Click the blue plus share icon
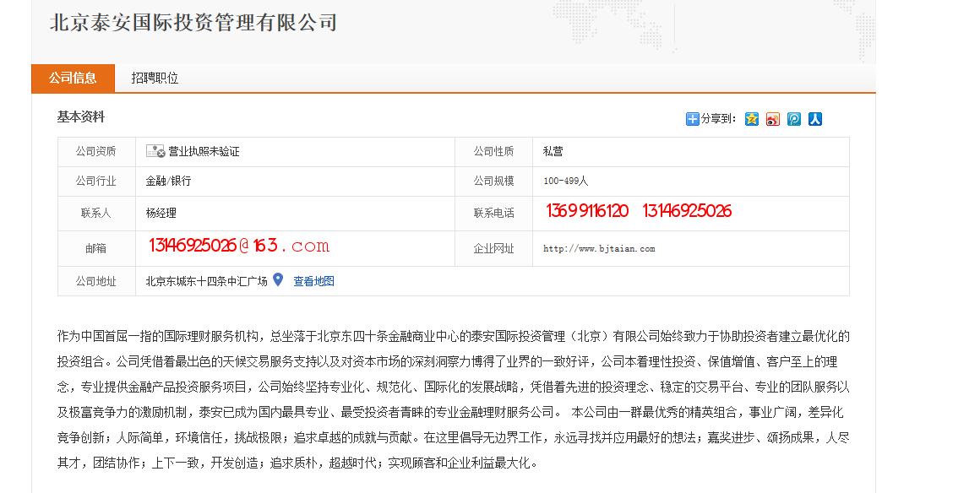This screenshot has width=980, height=493. [692, 119]
